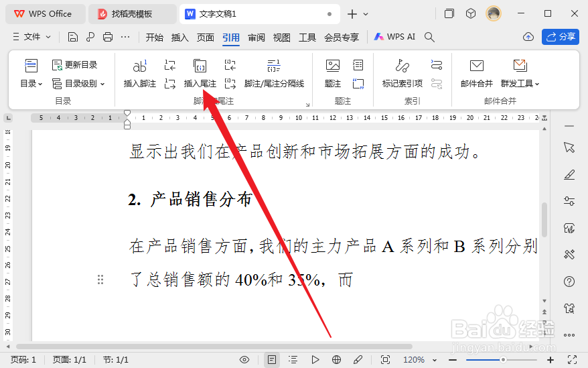The height and width of the screenshot is (368, 588).
Task: Open the Insert (插入) tab
Action: tap(179, 37)
